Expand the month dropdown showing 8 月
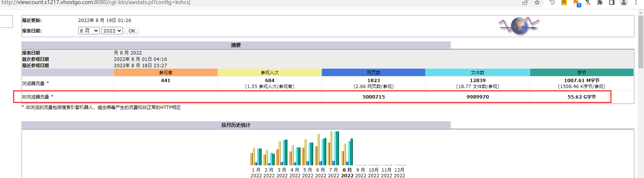The image size is (644, 178). click(x=89, y=31)
